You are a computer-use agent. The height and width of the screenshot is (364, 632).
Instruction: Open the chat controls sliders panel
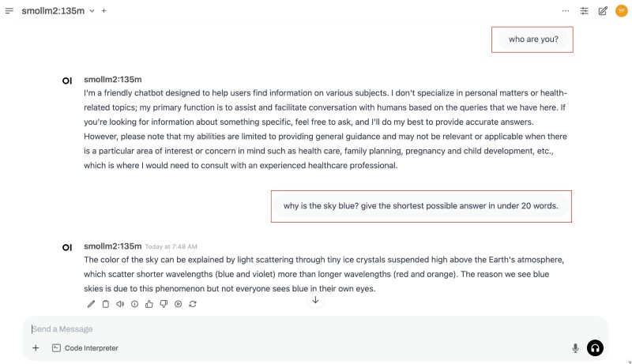(x=585, y=11)
